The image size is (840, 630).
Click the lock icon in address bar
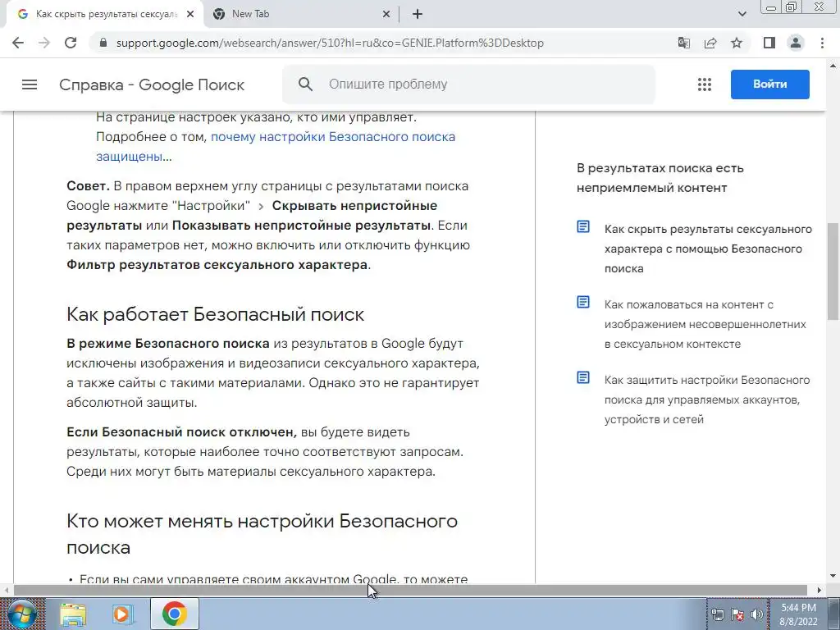click(104, 43)
